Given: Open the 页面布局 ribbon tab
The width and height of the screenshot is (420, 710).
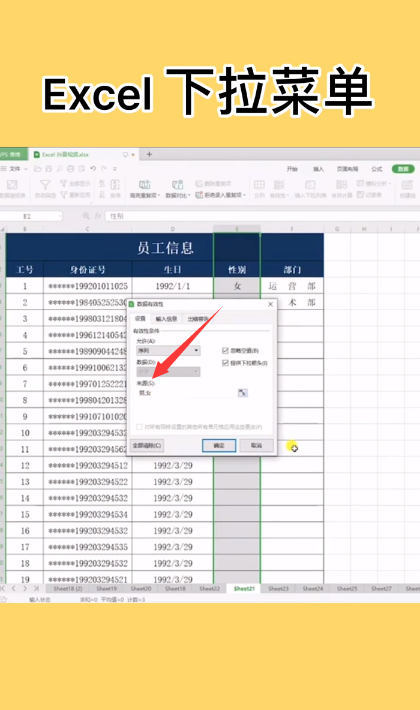Looking at the screenshot, I should click(x=347, y=169).
